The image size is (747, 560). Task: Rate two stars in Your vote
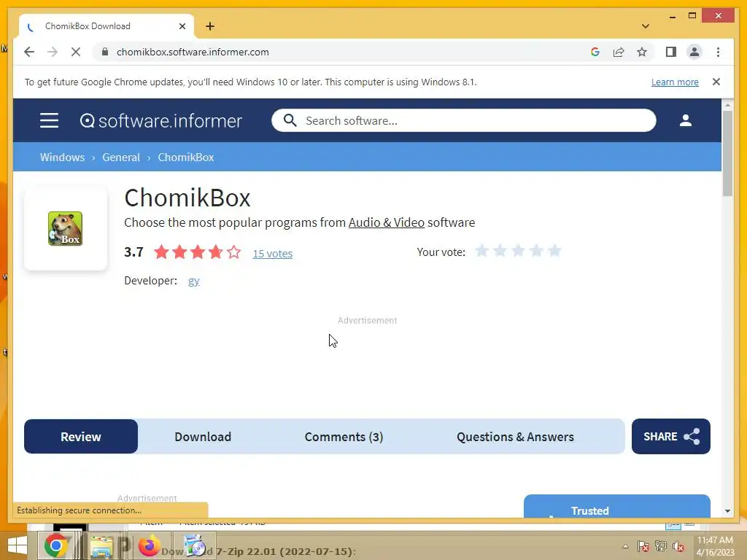[x=500, y=251]
